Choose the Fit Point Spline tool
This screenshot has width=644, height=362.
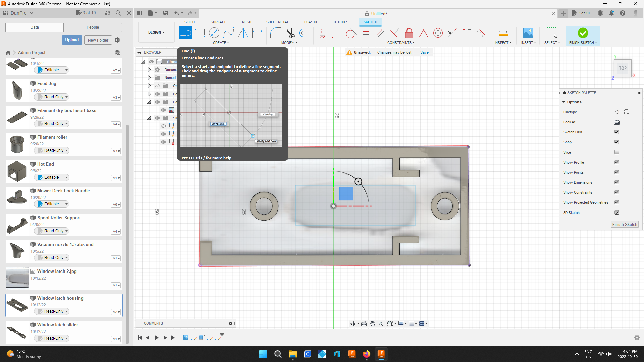229,33
